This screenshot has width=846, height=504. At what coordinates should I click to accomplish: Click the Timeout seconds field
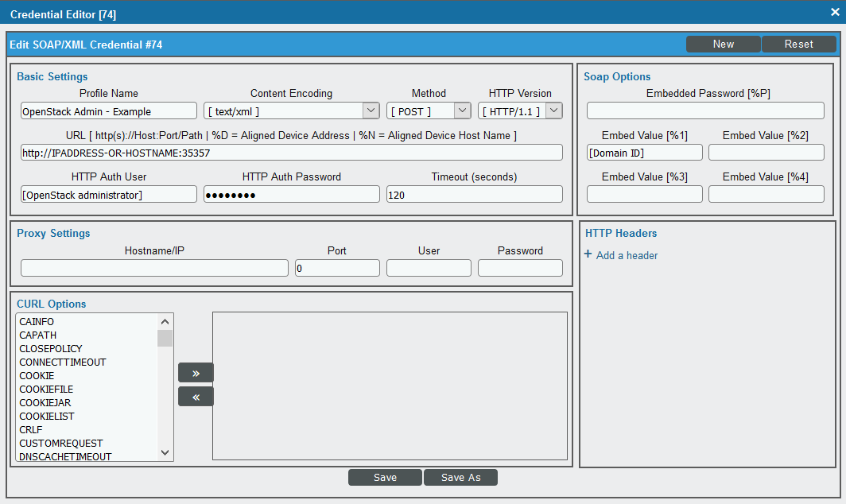tap(474, 193)
